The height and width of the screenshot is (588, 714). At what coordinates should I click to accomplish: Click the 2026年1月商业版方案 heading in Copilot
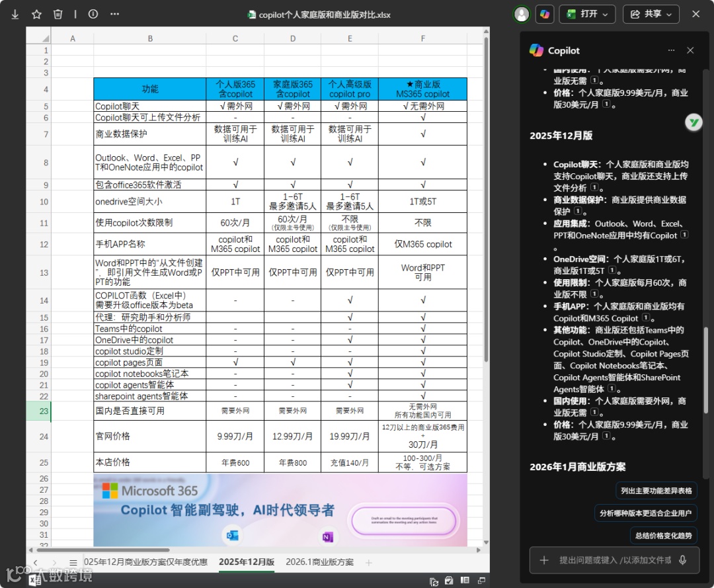pos(577,466)
